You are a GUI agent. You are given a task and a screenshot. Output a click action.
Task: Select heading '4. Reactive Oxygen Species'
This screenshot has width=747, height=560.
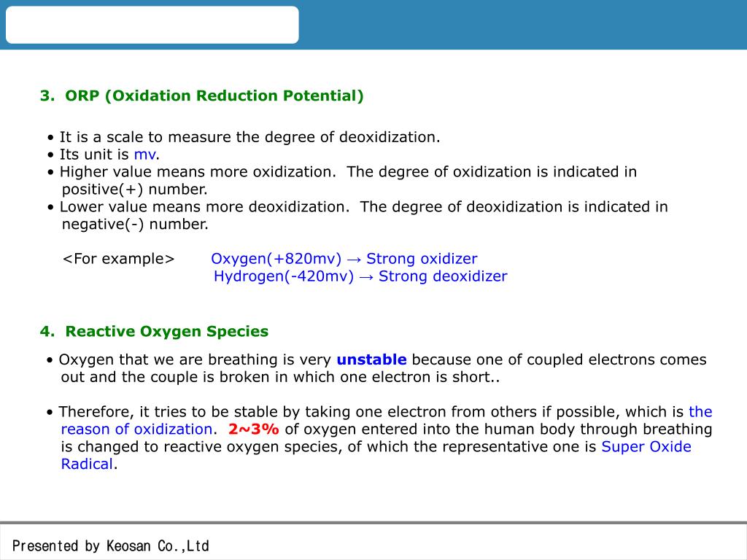pos(155,332)
